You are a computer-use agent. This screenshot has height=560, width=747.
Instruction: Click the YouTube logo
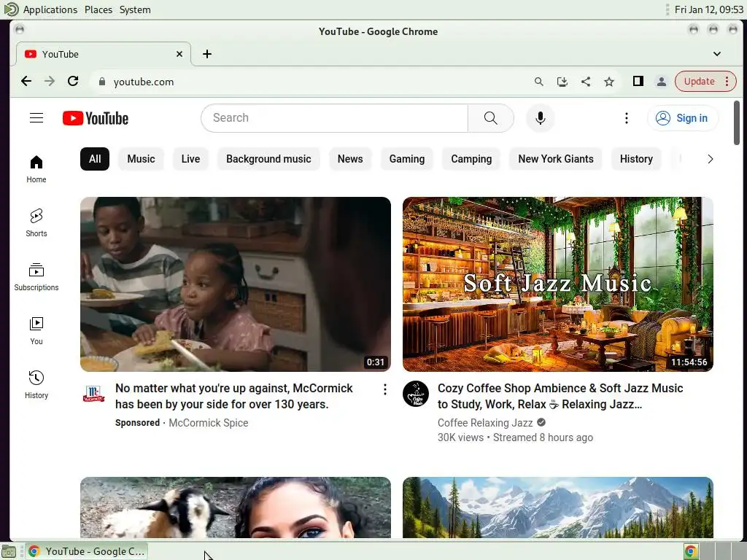pos(96,118)
